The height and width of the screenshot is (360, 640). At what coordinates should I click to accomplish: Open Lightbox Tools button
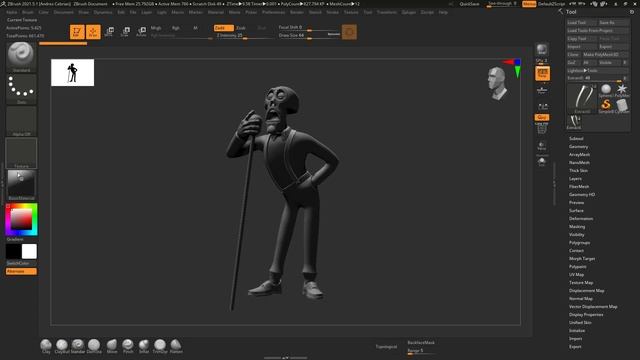(x=598, y=71)
